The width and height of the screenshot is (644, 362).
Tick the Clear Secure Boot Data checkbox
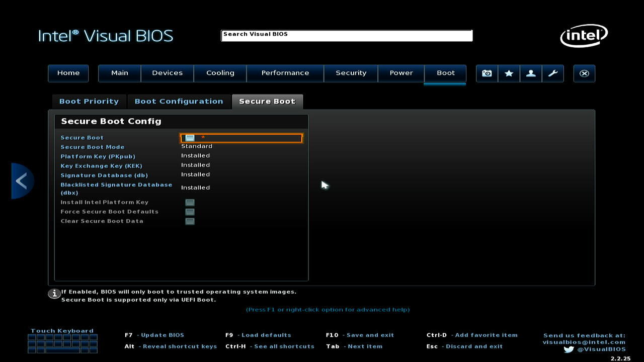[x=190, y=221]
